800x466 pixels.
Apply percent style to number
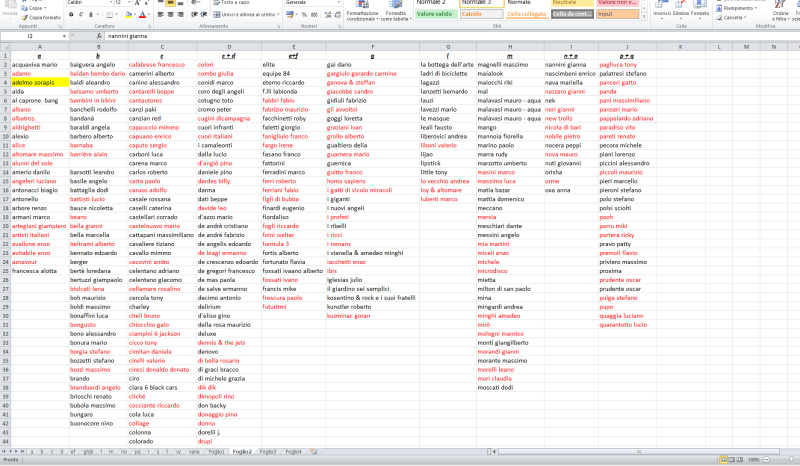tap(304, 15)
